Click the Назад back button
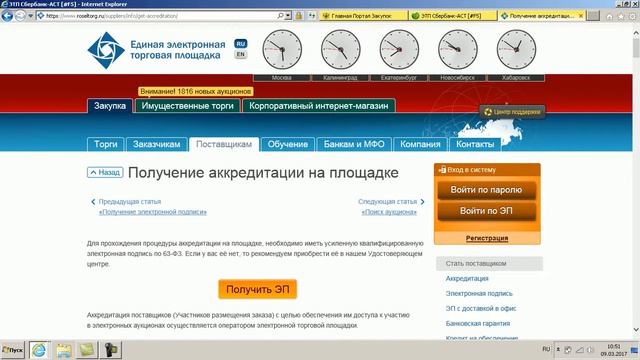The image size is (640, 360). pos(105,173)
